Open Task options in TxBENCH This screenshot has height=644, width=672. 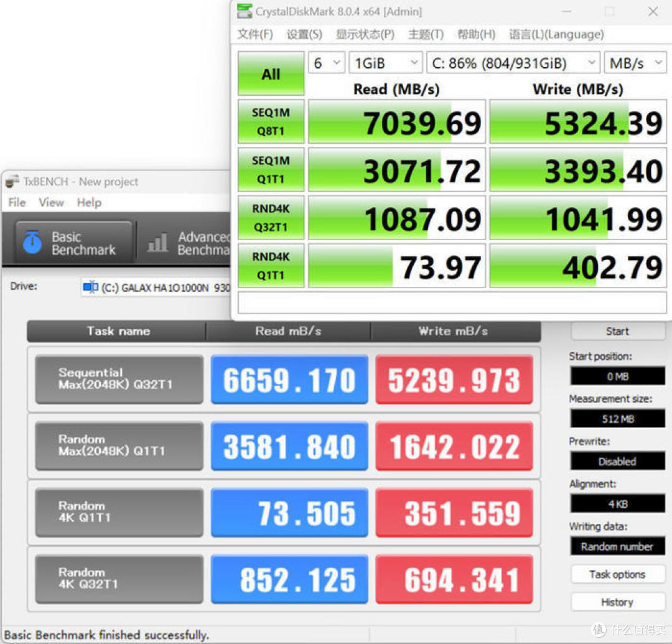(618, 574)
